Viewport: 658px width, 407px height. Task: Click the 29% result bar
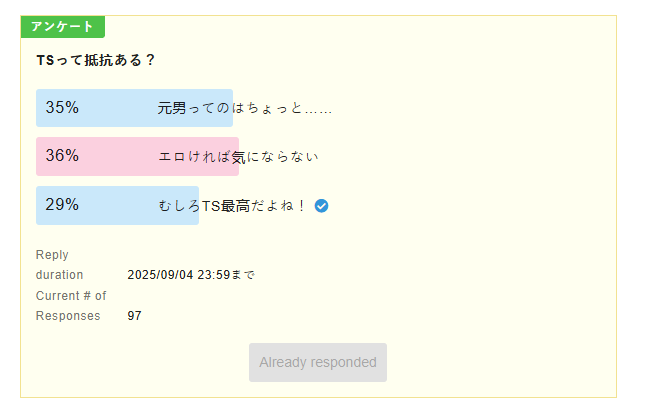pos(118,205)
